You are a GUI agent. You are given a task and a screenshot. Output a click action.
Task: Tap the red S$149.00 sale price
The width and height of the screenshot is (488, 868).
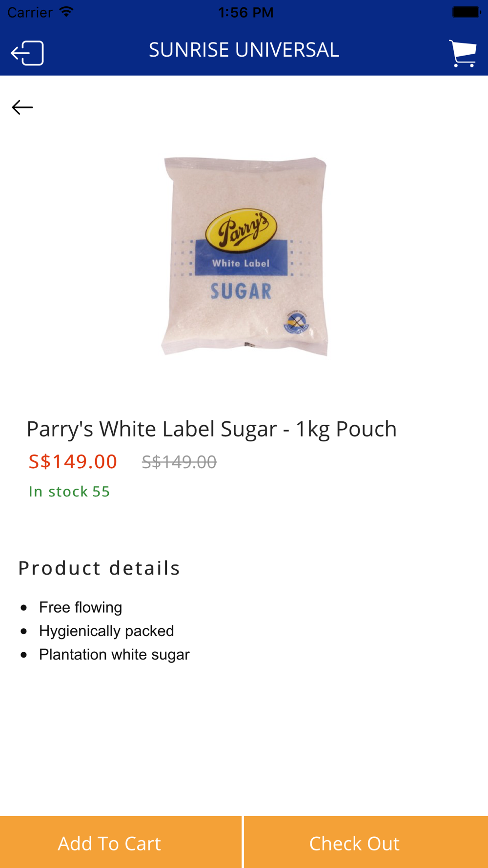click(73, 461)
